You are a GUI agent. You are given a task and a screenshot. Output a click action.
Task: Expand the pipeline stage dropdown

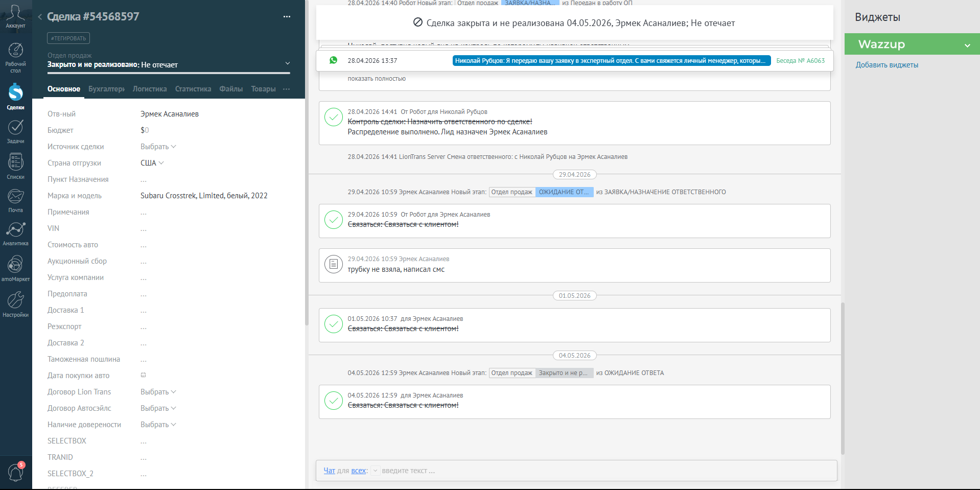tap(287, 63)
